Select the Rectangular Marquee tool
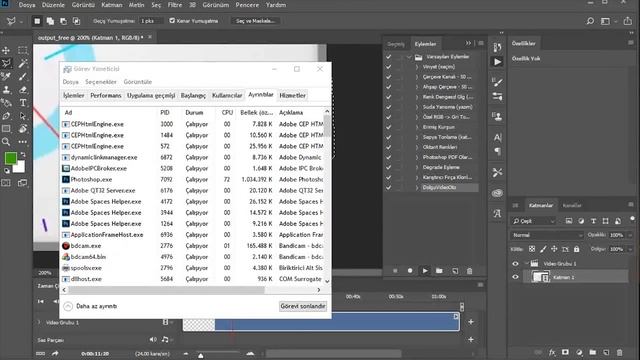640x360 pixels. pyautogui.click(x=23, y=50)
